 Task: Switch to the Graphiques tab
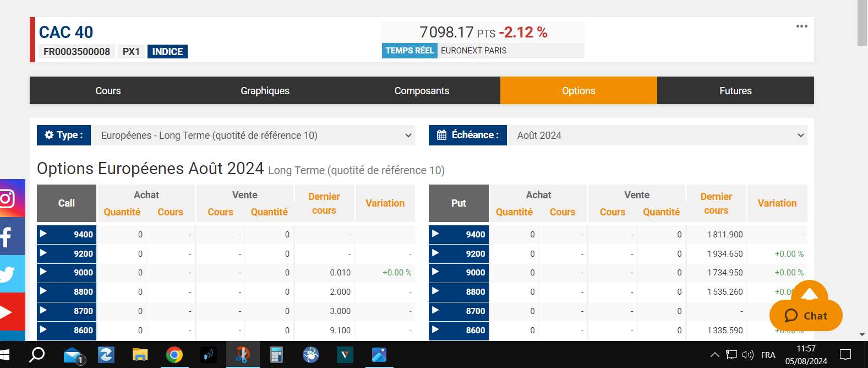click(x=265, y=90)
